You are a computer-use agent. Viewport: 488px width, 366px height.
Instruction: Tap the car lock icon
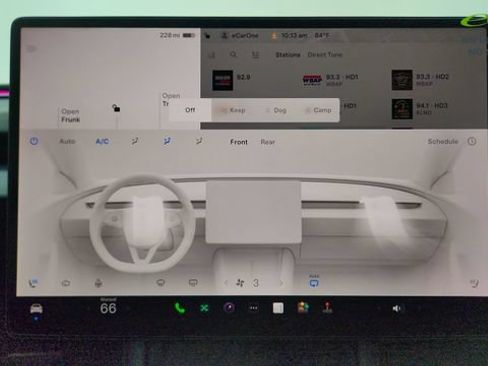point(116,108)
